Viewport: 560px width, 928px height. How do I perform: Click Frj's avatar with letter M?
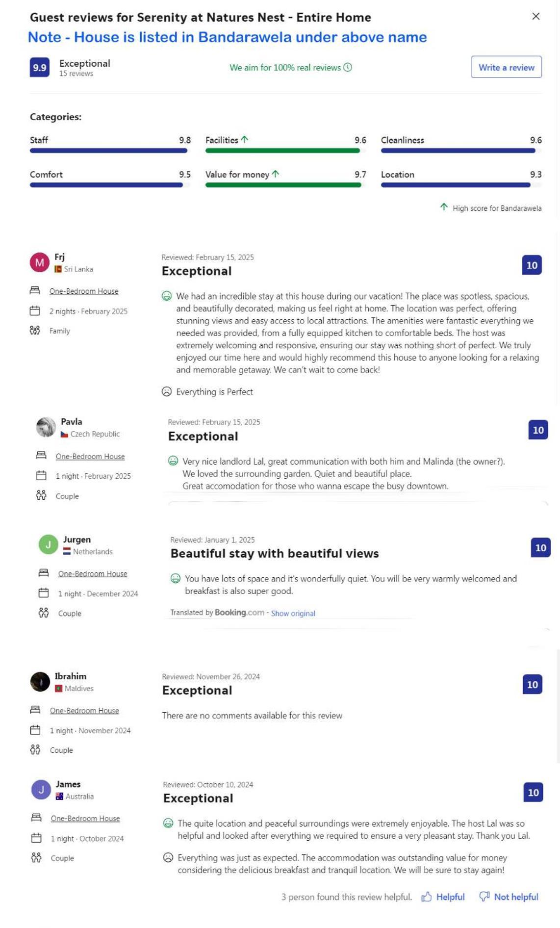tap(40, 262)
